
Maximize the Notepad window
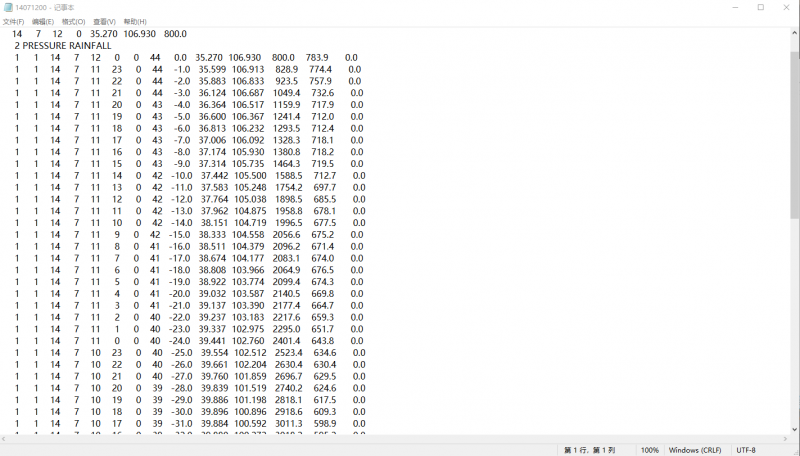[760, 7]
